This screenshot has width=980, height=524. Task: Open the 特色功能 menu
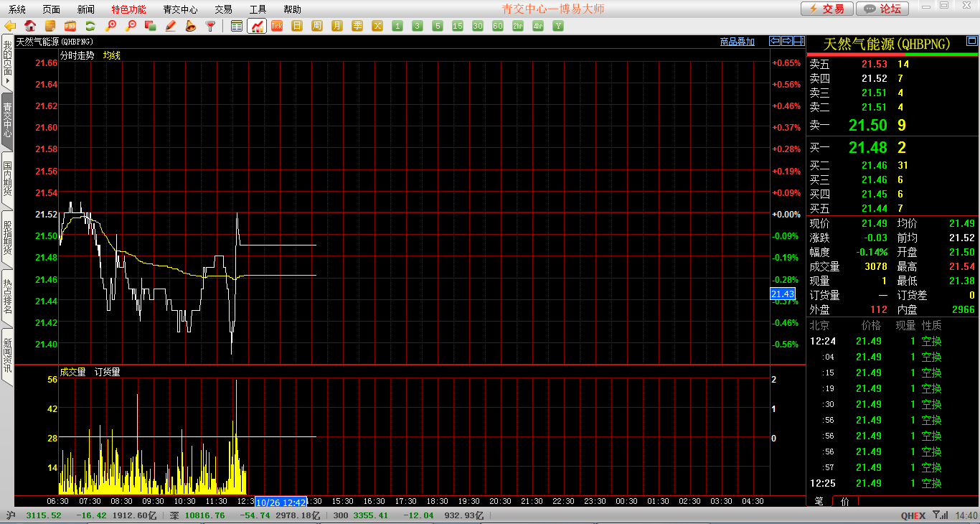coord(128,9)
